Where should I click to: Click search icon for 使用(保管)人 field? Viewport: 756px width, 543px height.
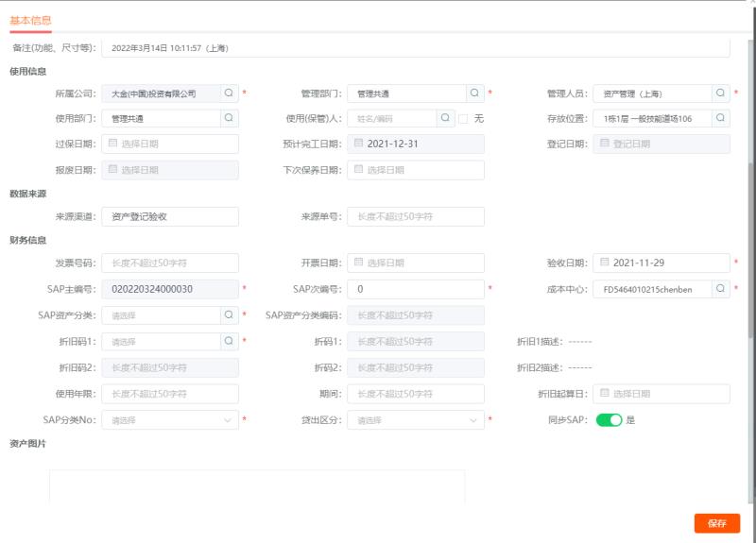tap(446, 118)
